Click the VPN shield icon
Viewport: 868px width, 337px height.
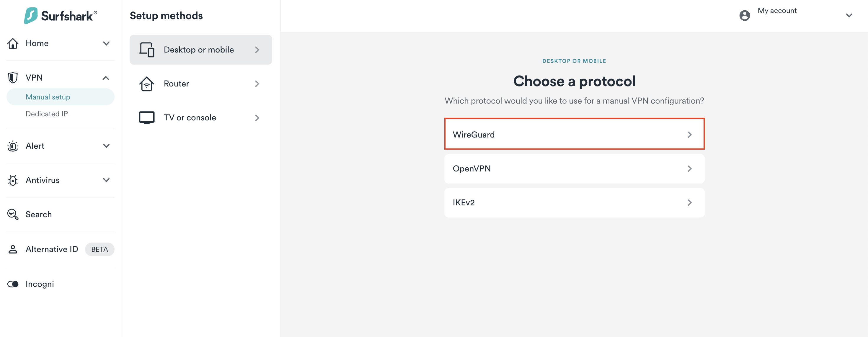click(13, 78)
